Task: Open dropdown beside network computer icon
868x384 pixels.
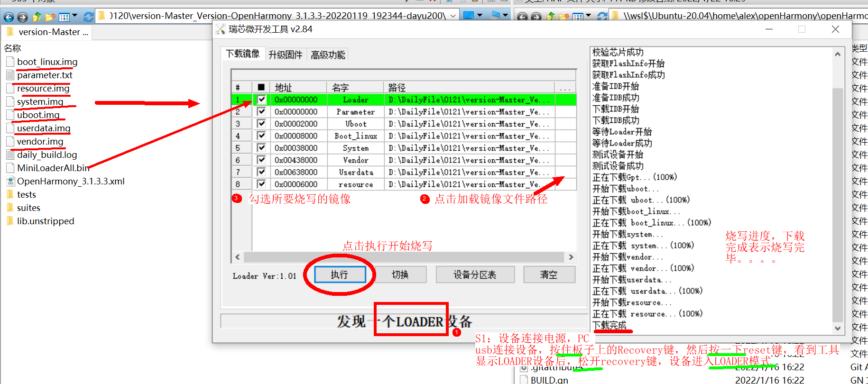Action: tap(505, 16)
